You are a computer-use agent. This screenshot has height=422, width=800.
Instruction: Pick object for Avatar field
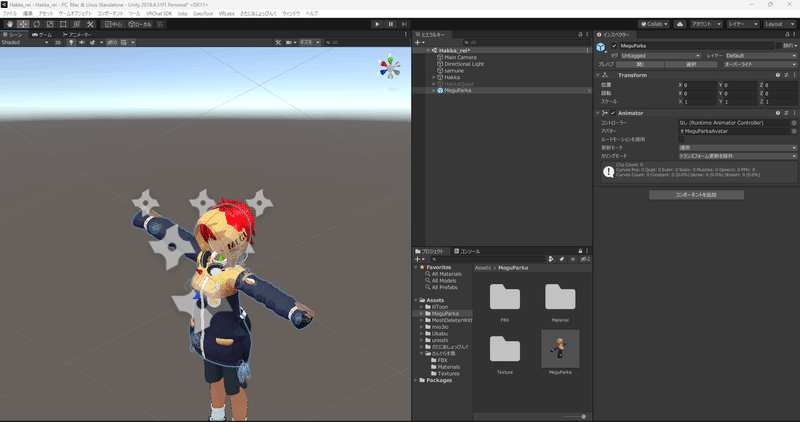(794, 131)
